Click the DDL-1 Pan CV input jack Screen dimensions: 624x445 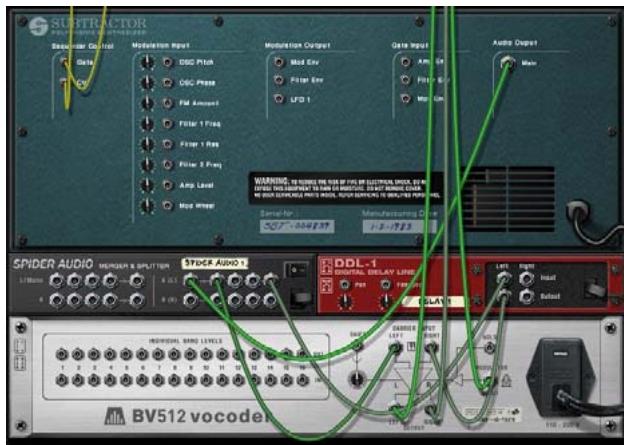(x=345, y=284)
